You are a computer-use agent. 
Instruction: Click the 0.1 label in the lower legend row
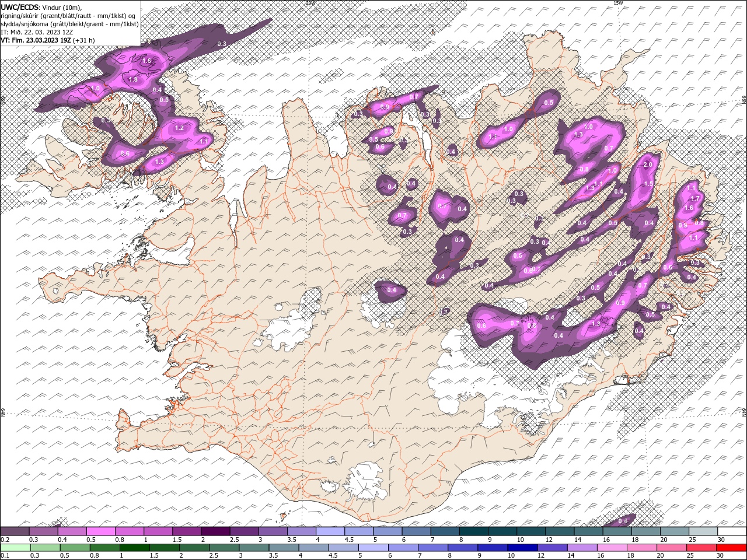point(5,556)
